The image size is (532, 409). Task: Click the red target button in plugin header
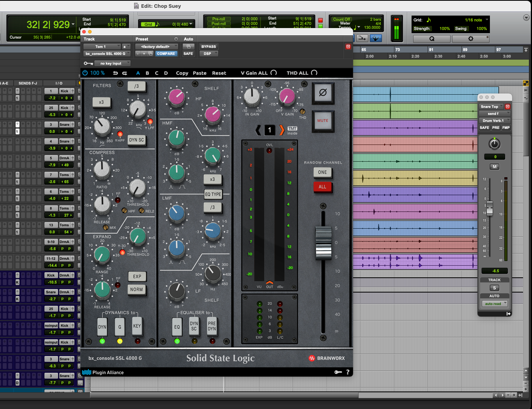[348, 46]
